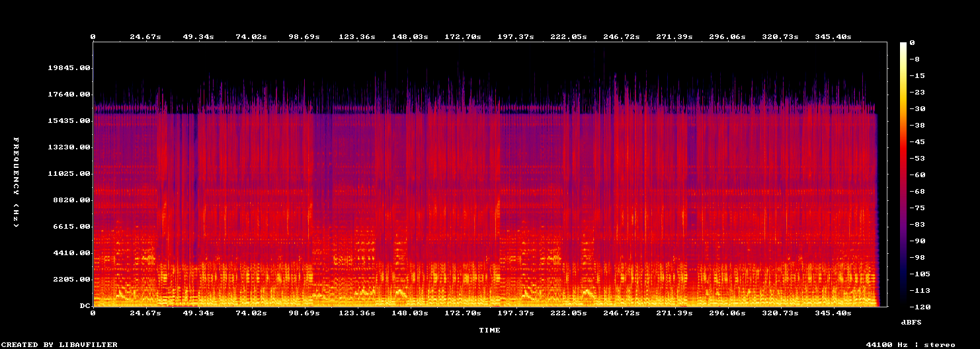Click the bottom 49.34s time marker

pyautogui.click(x=198, y=313)
